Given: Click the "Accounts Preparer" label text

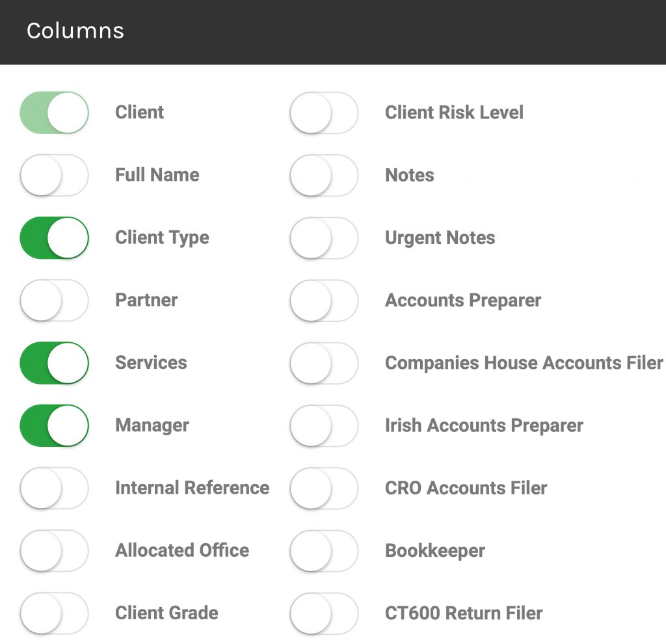Looking at the screenshot, I should (463, 301).
